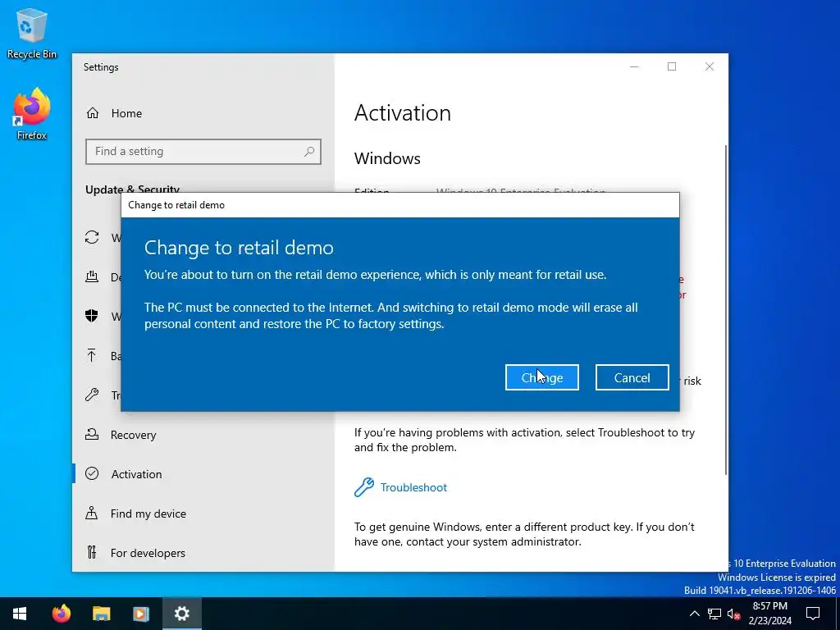Cancel the retail demo change dialog
Screen dimensions: 840x630
pyautogui.click(x=632, y=377)
